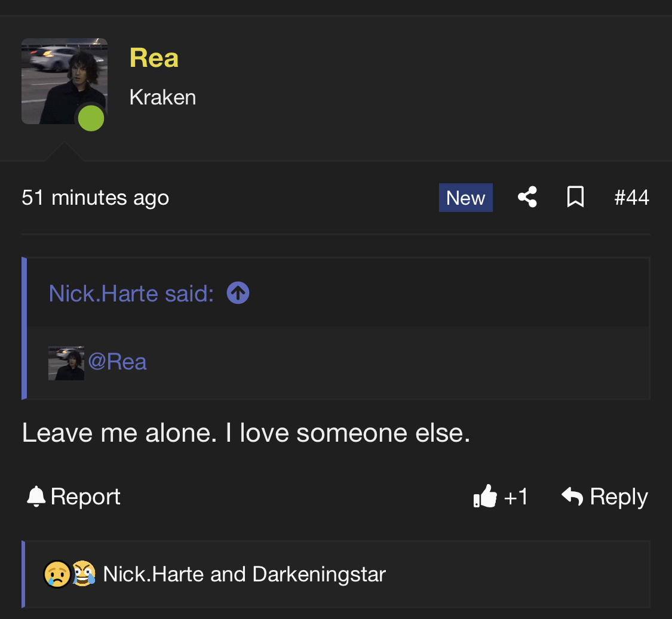Click the share post icon
672x619 pixels.
(x=527, y=197)
